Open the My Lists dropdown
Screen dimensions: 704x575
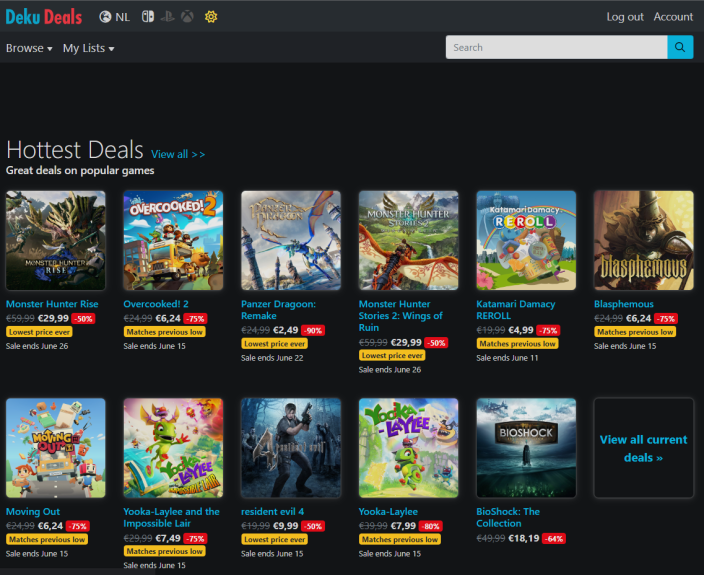(x=88, y=48)
